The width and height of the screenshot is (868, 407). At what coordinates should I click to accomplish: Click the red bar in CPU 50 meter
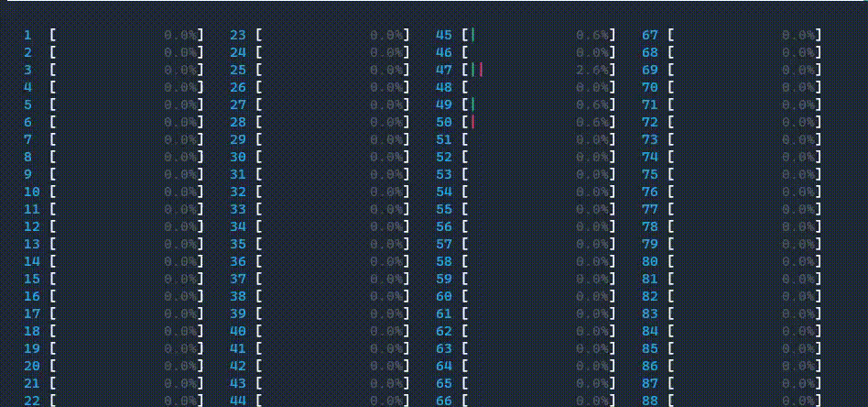472,122
